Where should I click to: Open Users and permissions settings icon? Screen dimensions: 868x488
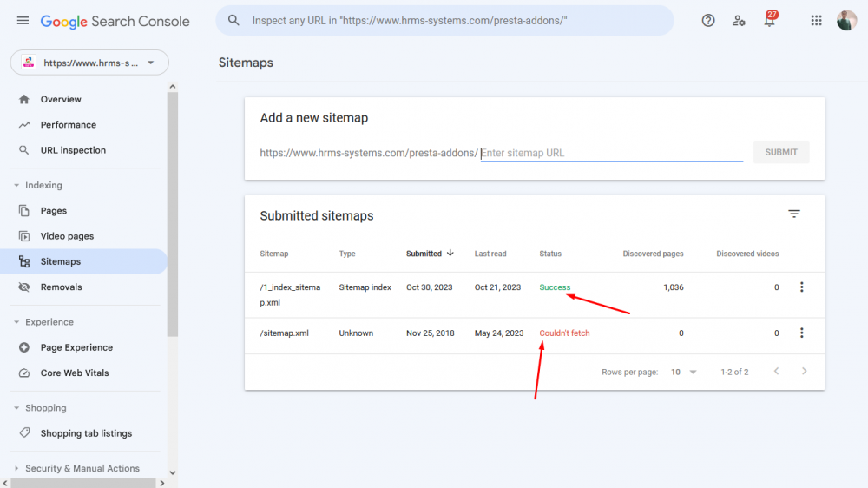[739, 21]
